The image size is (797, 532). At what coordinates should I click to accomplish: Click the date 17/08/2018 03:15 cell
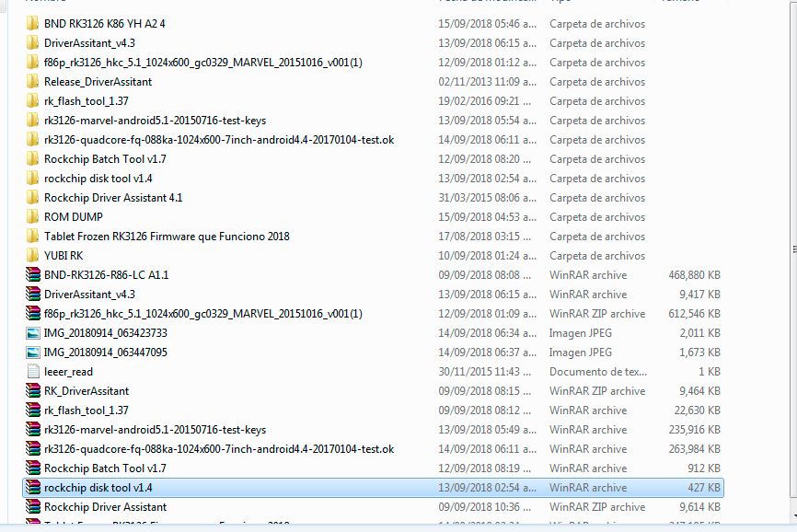[x=484, y=237]
